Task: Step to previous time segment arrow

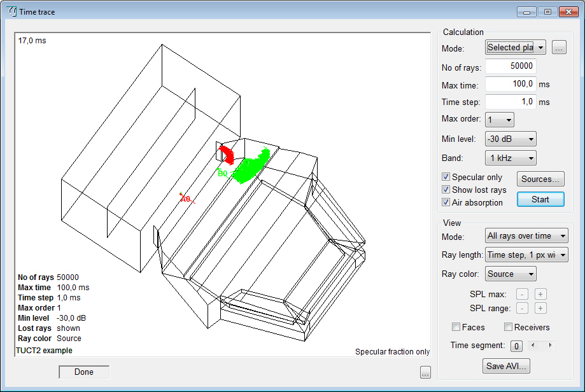Action: (532, 346)
